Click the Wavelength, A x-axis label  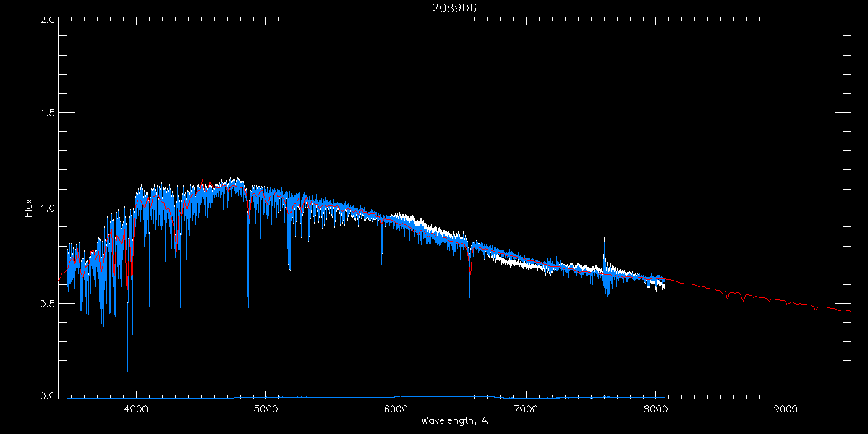click(454, 421)
